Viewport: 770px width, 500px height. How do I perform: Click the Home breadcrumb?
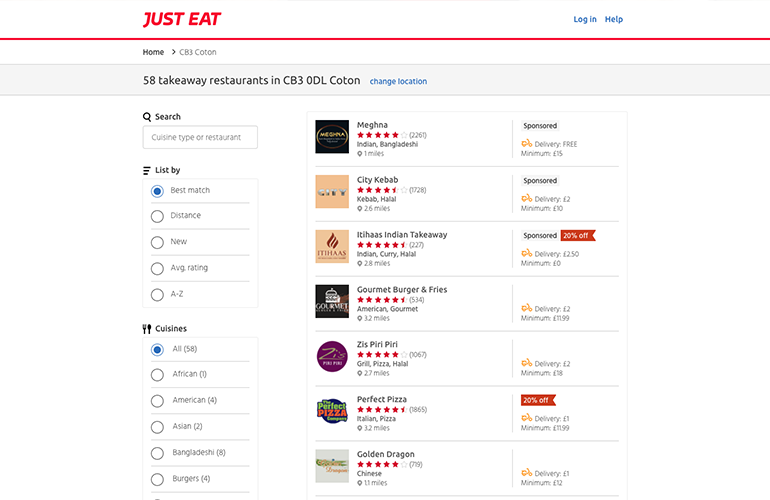coord(153,52)
